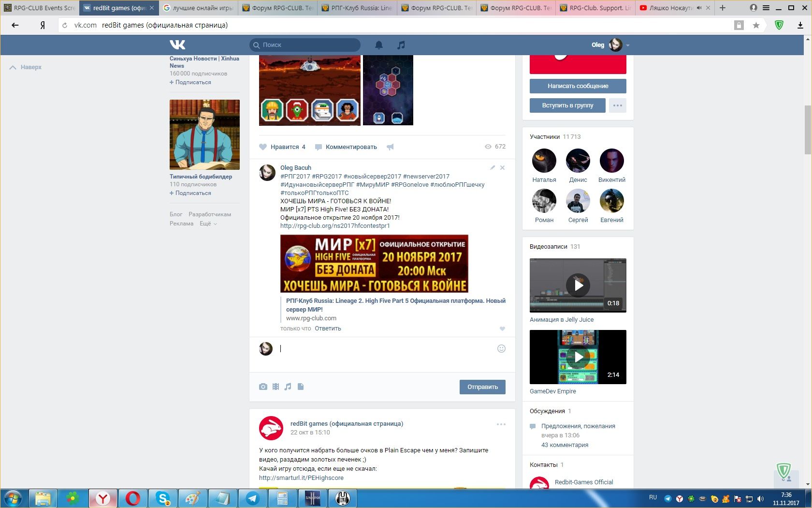Viewport: 812px width, 508px height.
Task: Open Типичный бодибилдер group image
Action: click(x=204, y=134)
